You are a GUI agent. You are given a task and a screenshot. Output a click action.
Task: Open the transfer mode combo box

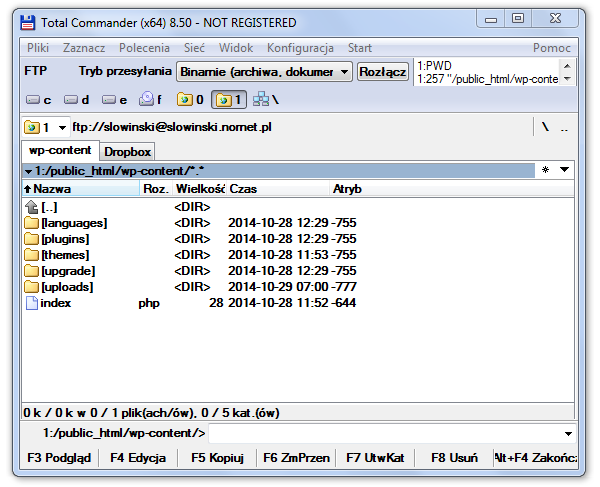tap(264, 72)
